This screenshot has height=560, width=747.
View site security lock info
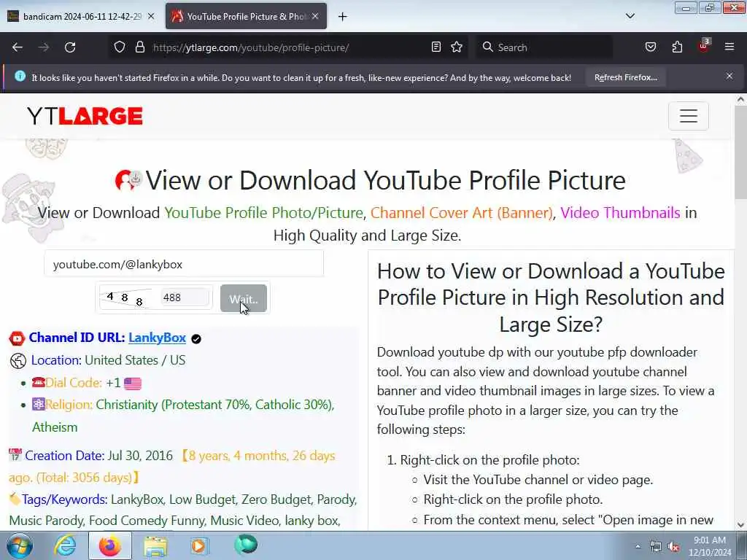[139, 47]
